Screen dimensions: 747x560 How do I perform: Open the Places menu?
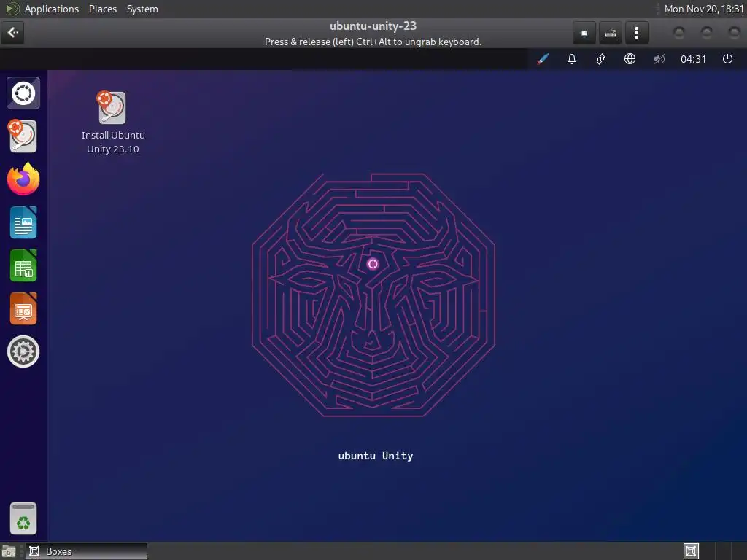102,9
